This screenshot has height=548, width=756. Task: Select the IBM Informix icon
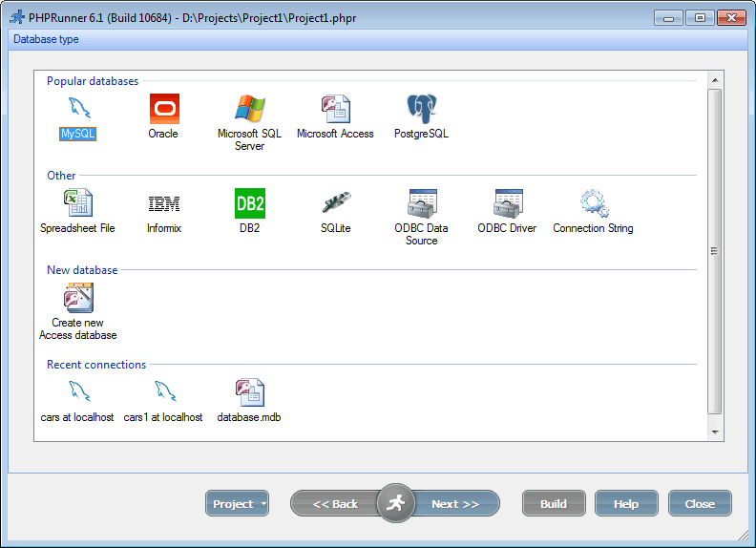coord(164,203)
